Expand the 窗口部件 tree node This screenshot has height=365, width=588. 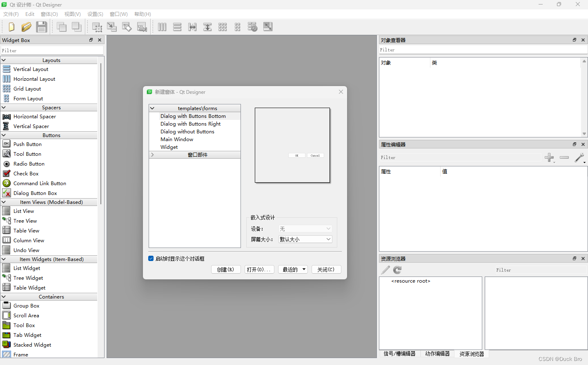pos(152,155)
